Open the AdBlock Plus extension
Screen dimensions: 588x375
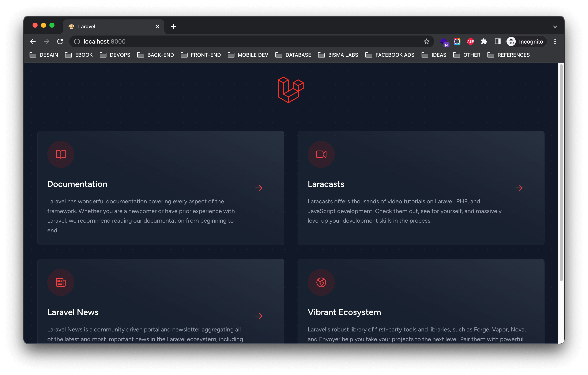tap(470, 42)
